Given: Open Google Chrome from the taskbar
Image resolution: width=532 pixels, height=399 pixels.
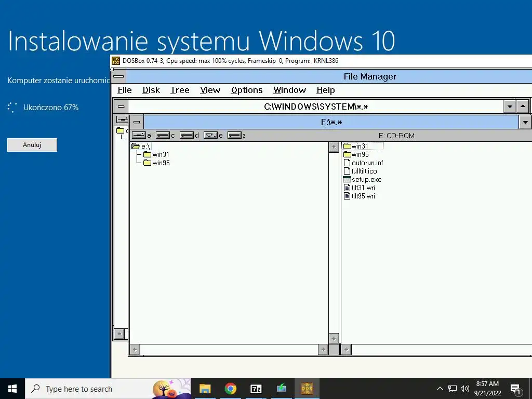Looking at the screenshot, I should 230,389.
